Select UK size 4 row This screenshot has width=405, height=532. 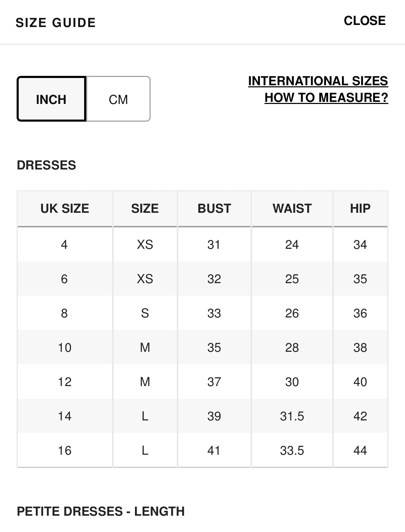coord(64,244)
